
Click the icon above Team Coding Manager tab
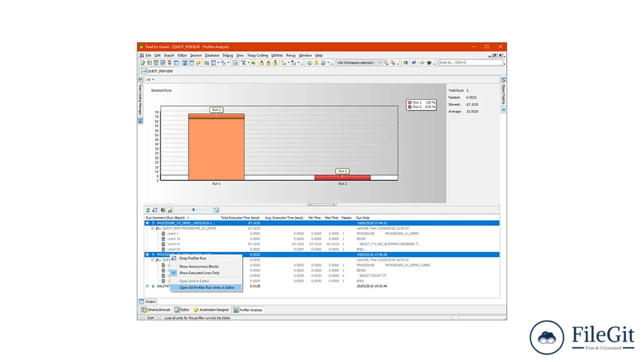tap(140, 79)
